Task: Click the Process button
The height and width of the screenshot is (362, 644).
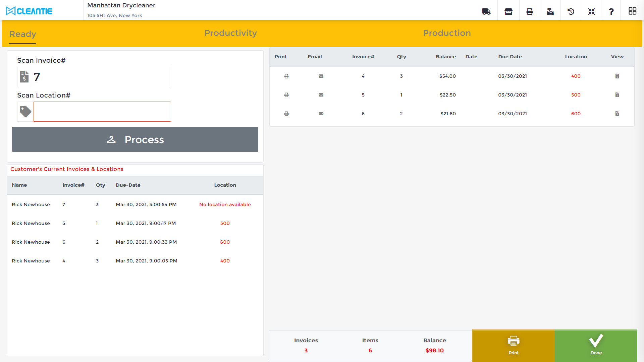Action: pyautogui.click(x=135, y=139)
